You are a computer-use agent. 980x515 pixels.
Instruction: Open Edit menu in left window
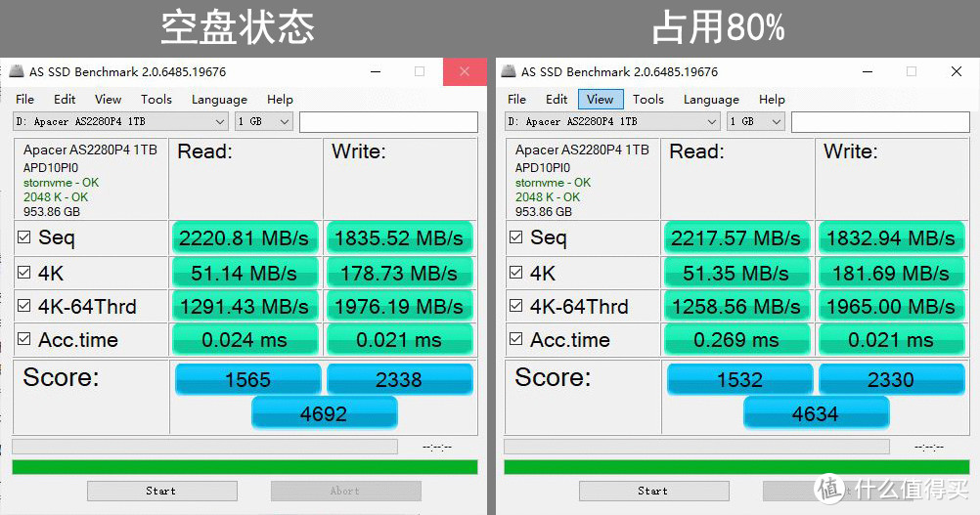pos(65,100)
